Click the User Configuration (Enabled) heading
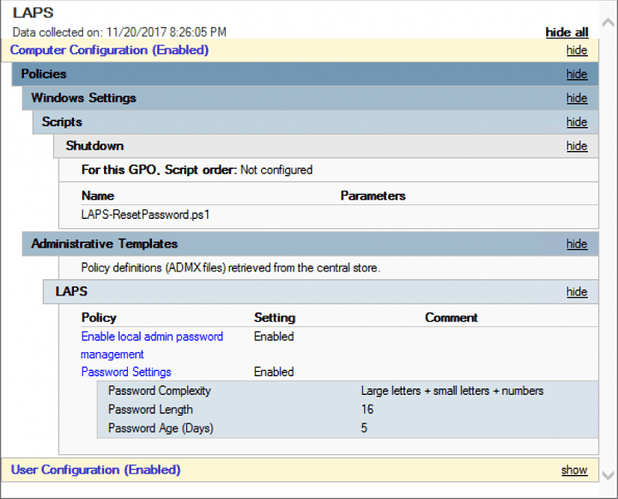The width and height of the screenshot is (618, 499). point(95,470)
